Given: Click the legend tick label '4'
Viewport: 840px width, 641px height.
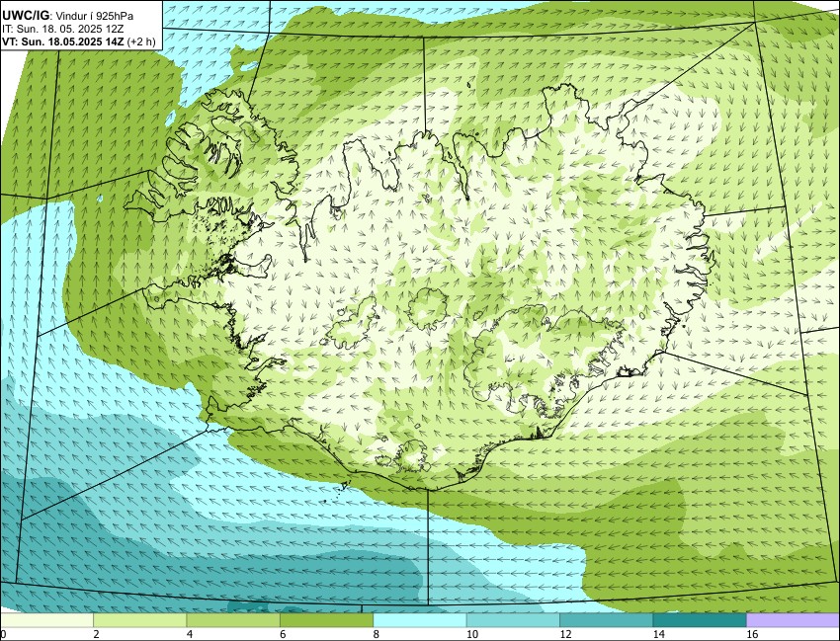Looking at the screenshot, I should [x=190, y=634].
